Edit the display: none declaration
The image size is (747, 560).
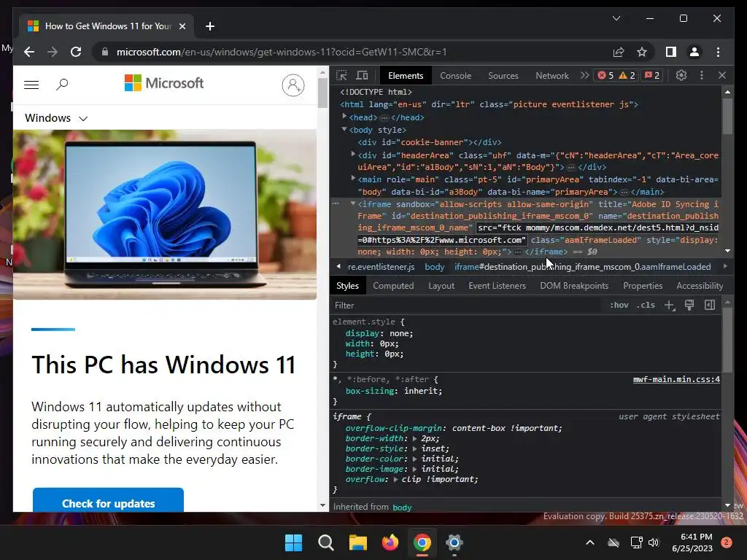(x=379, y=333)
